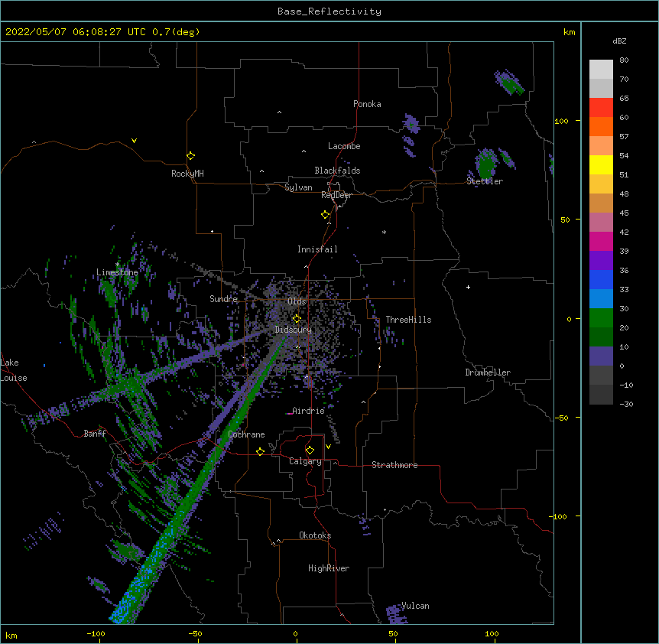Click the white plus marker north of Drumheller
The image size is (659, 644).
468,287
